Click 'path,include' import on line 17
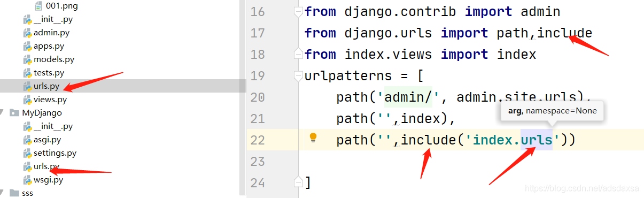 pyautogui.click(x=545, y=33)
